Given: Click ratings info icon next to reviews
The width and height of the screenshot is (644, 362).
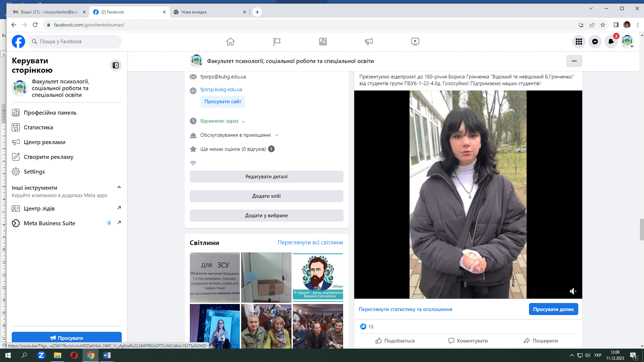Looking at the screenshot, I should (271, 149).
